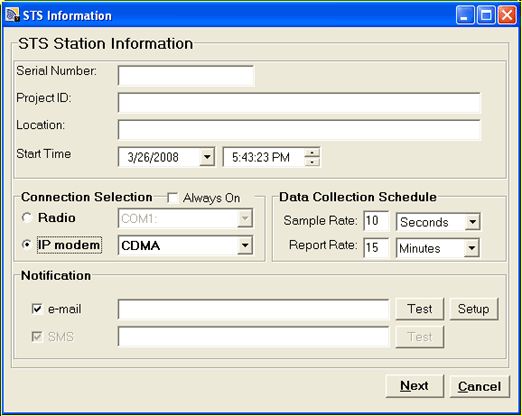
Task: Proceed with the Next button
Action: click(x=414, y=386)
